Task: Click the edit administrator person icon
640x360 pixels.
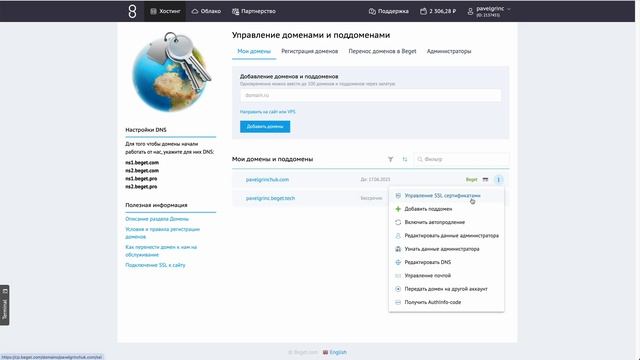Action: (398, 236)
